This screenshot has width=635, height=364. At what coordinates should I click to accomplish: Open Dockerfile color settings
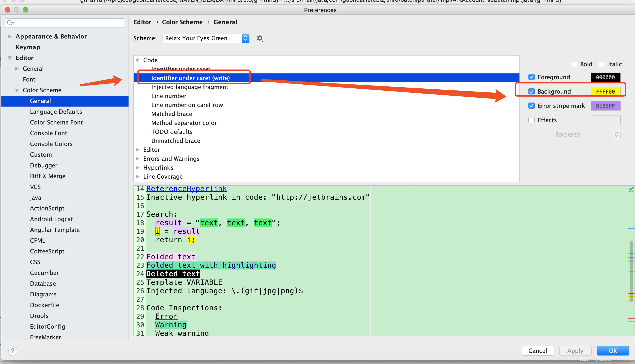click(45, 305)
